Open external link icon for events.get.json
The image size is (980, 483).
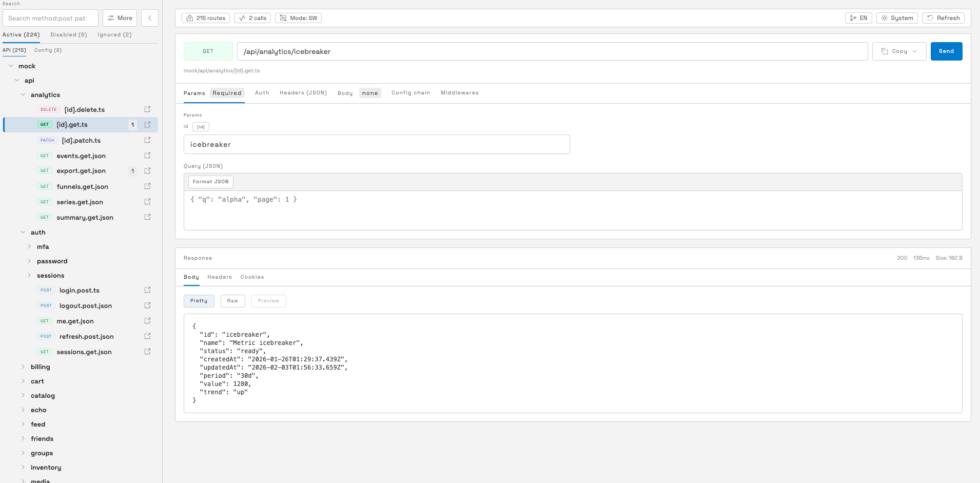(x=147, y=156)
